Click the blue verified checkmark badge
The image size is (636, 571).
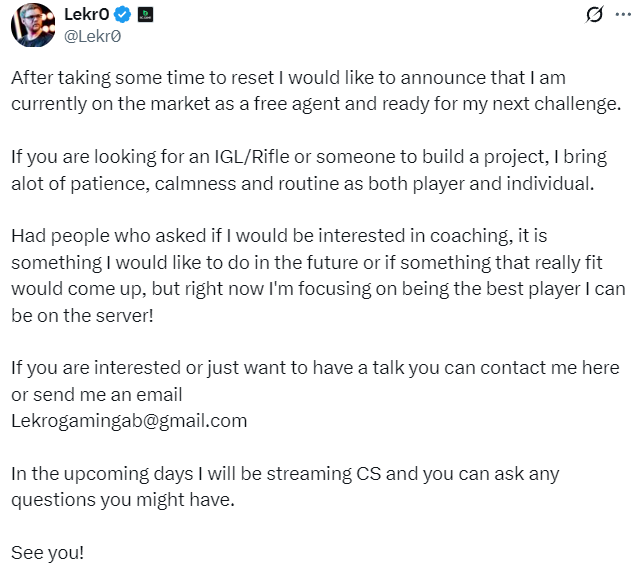coord(122,15)
